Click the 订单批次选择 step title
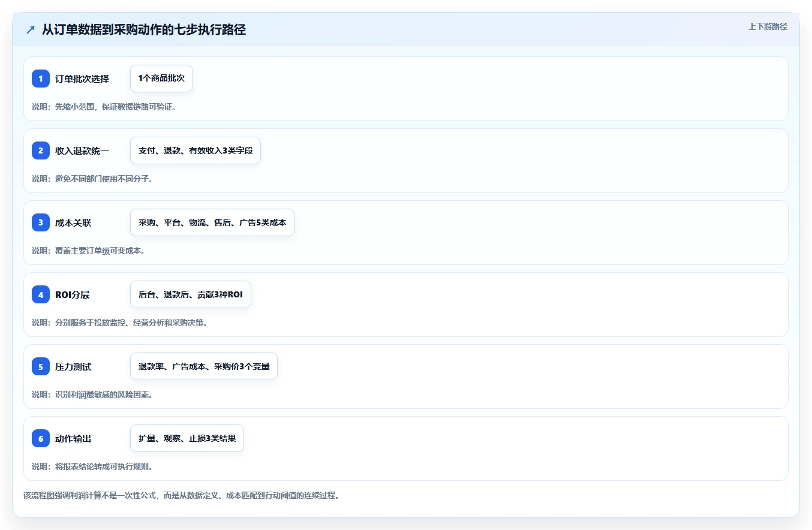The width and height of the screenshot is (812, 530). tap(82, 79)
